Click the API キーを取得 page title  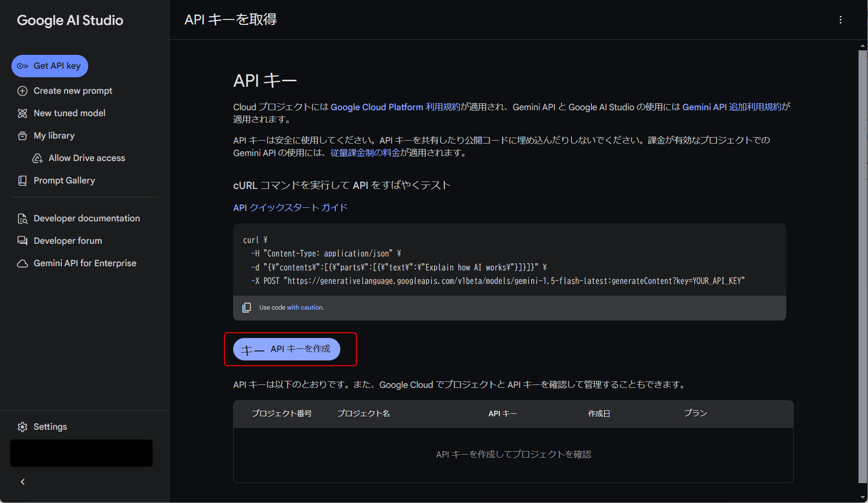[231, 19]
